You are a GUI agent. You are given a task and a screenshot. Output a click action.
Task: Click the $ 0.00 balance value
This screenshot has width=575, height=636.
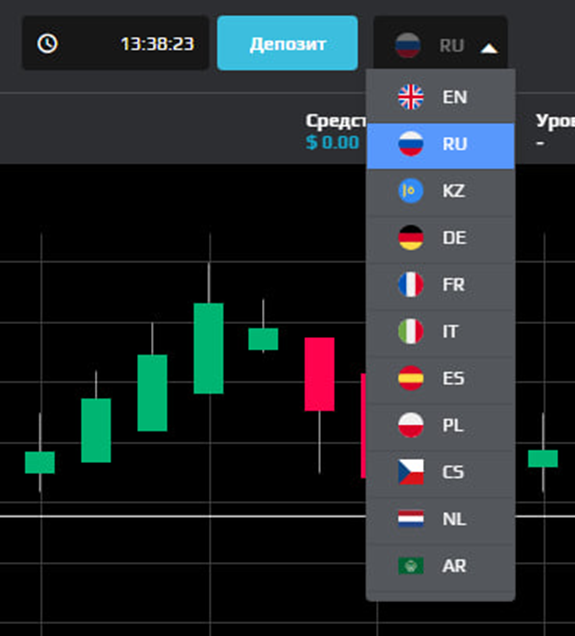point(333,142)
